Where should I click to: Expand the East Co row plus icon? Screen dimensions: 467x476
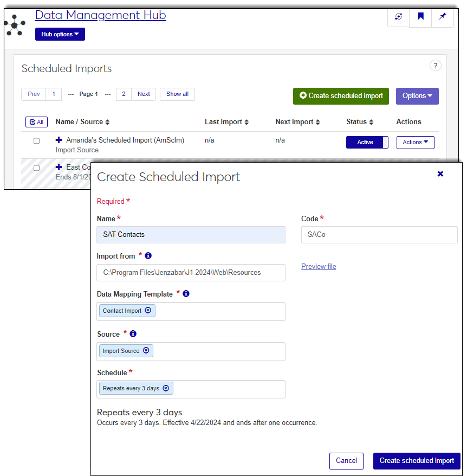59,167
